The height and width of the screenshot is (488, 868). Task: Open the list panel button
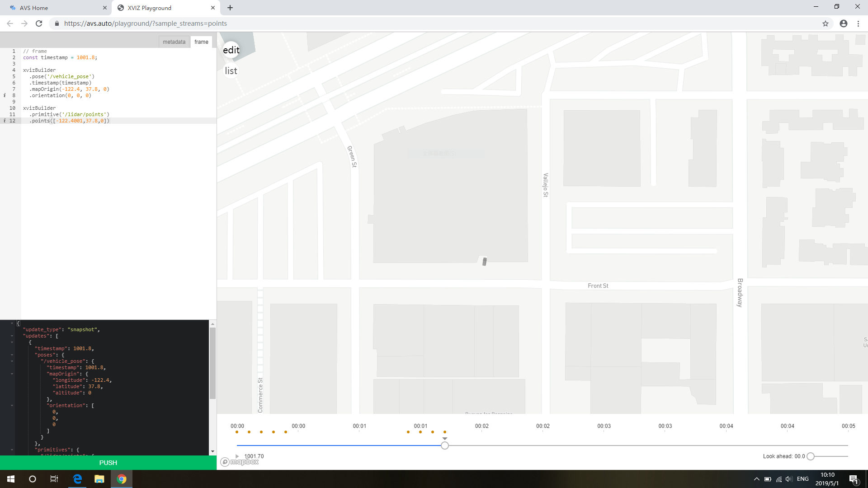click(x=231, y=71)
